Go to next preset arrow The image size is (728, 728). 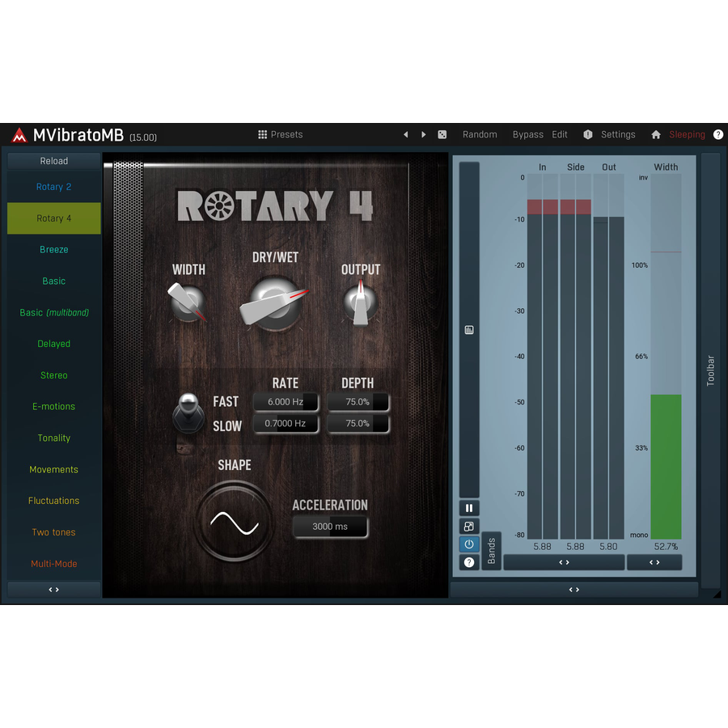(423, 134)
